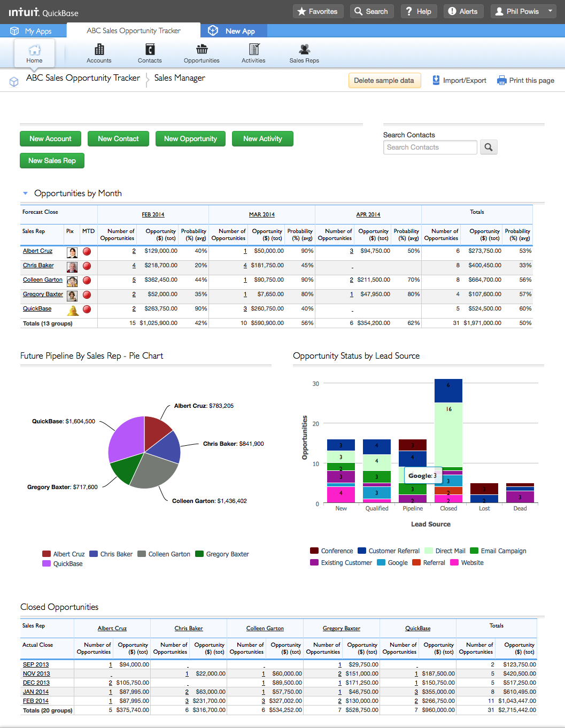Open the Alerts exclamation button
Image resolution: width=565 pixels, height=728 pixels.
pyautogui.click(x=463, y=11)
